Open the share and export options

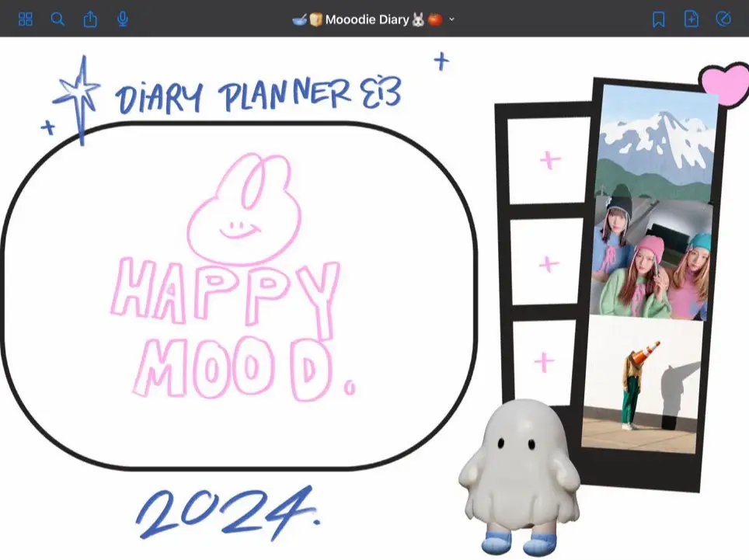point(90,19)
